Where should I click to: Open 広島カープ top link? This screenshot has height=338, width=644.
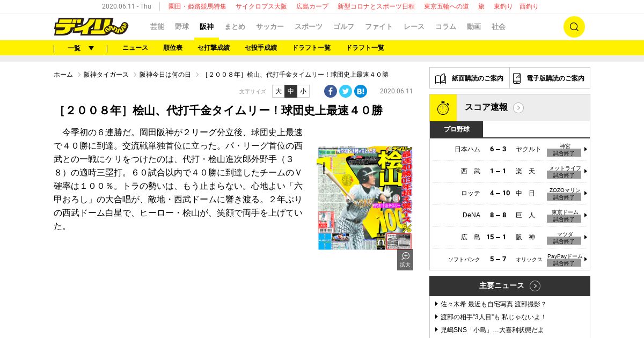point(312,6)
